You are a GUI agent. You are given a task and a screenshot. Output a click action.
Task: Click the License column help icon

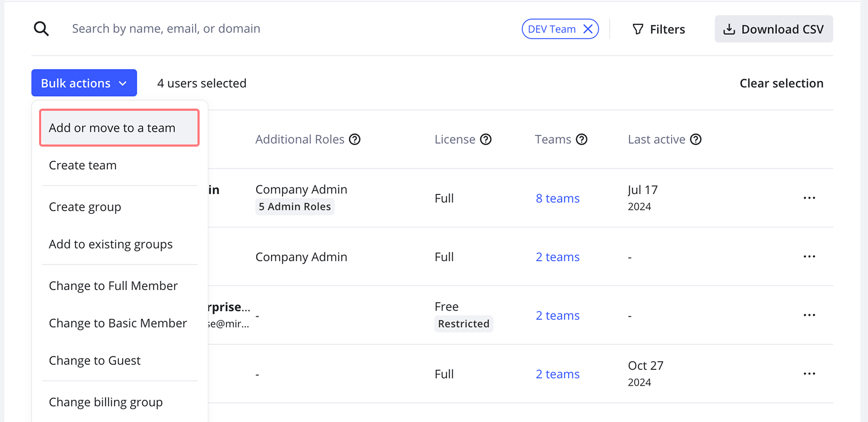(x=486, y=140)
